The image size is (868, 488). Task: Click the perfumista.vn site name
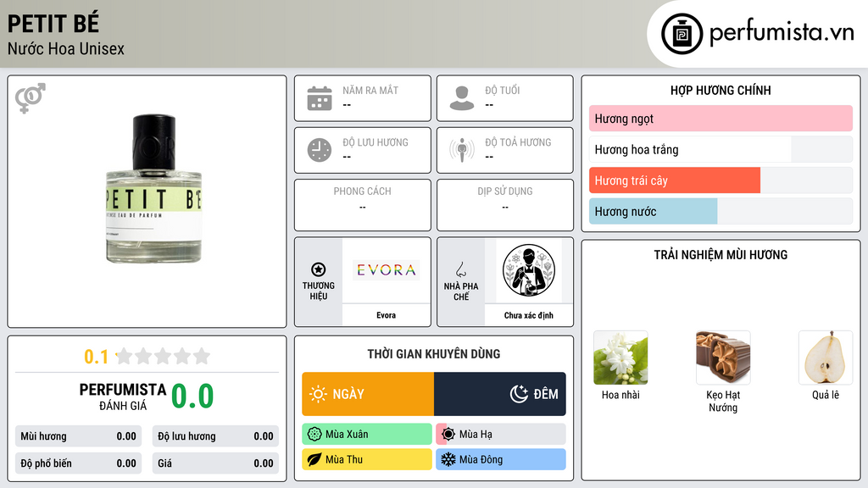point(782,32)
